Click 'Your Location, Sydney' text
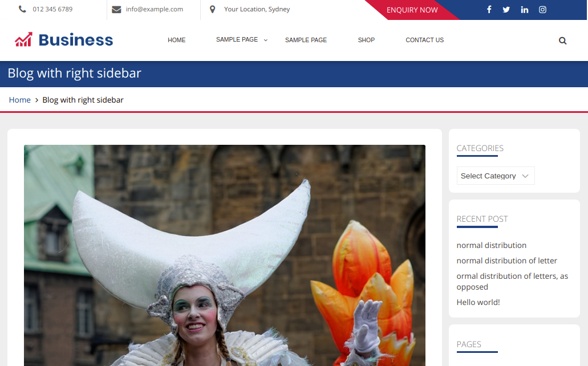This screenshot has width=588, height=366. pos(257,9)
